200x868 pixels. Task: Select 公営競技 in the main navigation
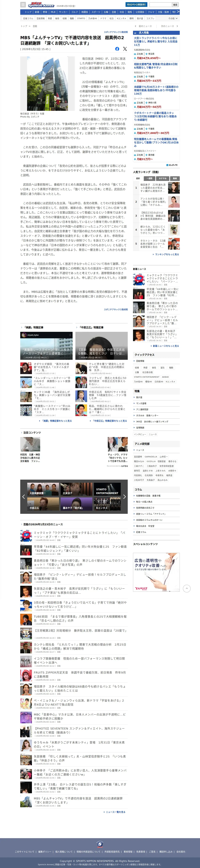[x=140, y=12]
